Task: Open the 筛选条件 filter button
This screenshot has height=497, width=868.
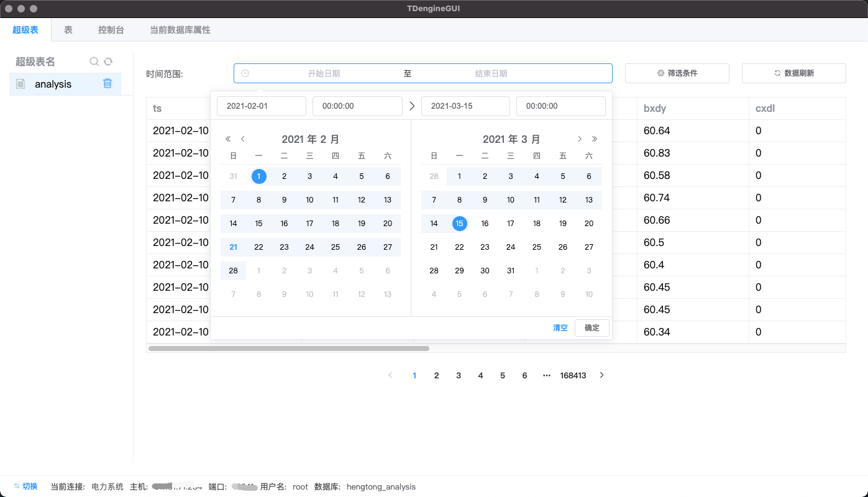Action: [677, 73]
